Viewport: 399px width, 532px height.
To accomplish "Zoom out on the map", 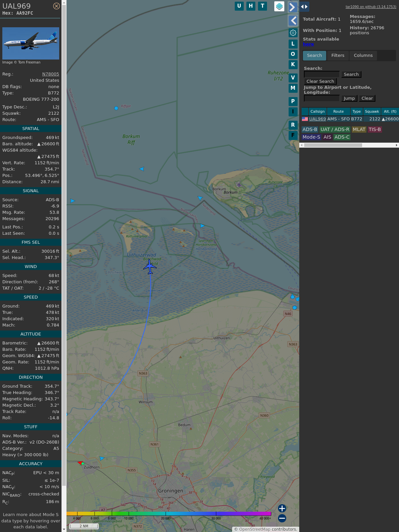I will point(282,518).
